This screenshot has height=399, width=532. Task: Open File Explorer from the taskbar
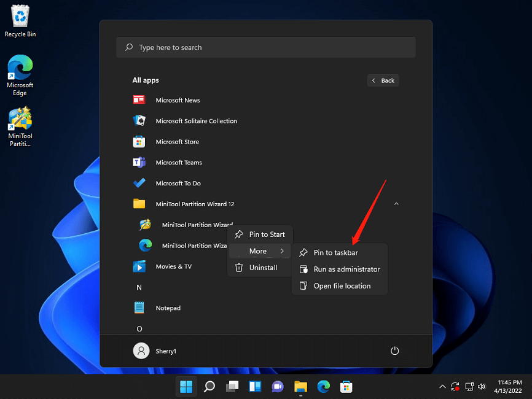[300, 387]
